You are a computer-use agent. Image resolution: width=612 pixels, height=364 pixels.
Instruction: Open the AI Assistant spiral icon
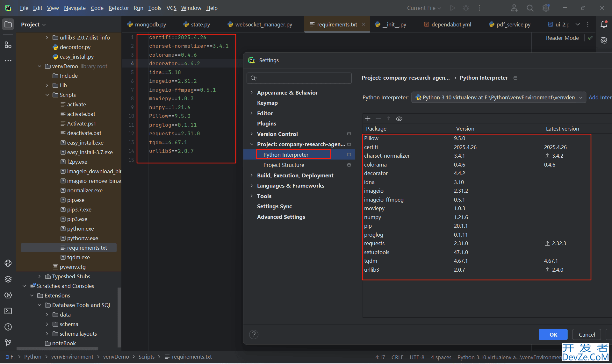604,40
